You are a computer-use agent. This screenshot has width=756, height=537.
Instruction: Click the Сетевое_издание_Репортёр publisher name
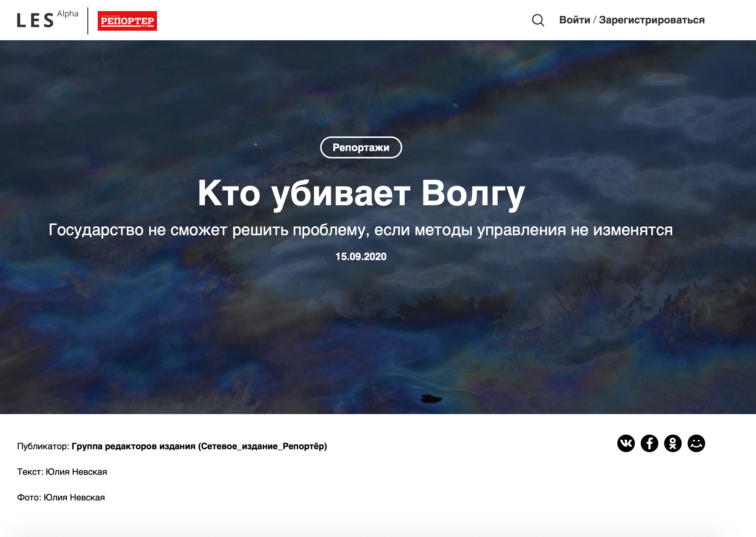coord(263,446)
